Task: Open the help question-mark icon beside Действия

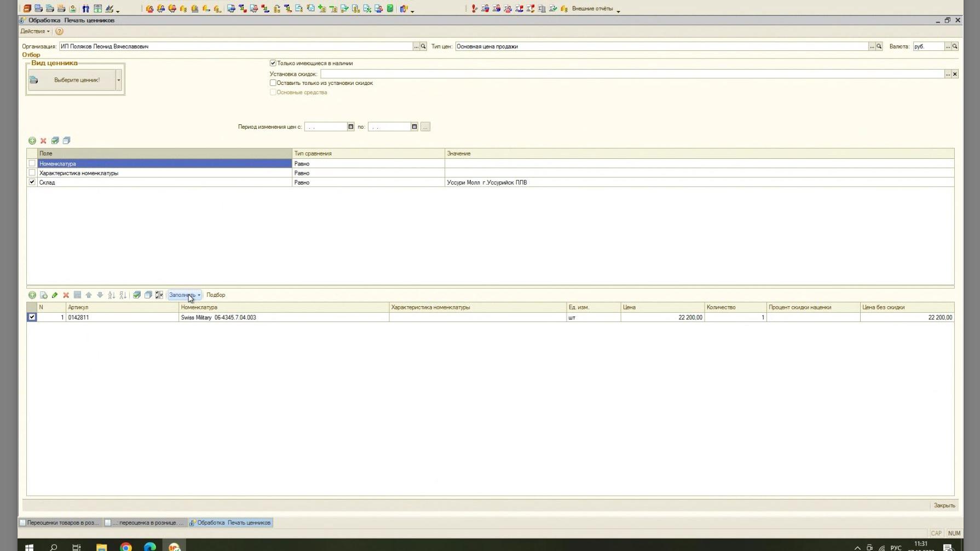Action: (59, 31)
